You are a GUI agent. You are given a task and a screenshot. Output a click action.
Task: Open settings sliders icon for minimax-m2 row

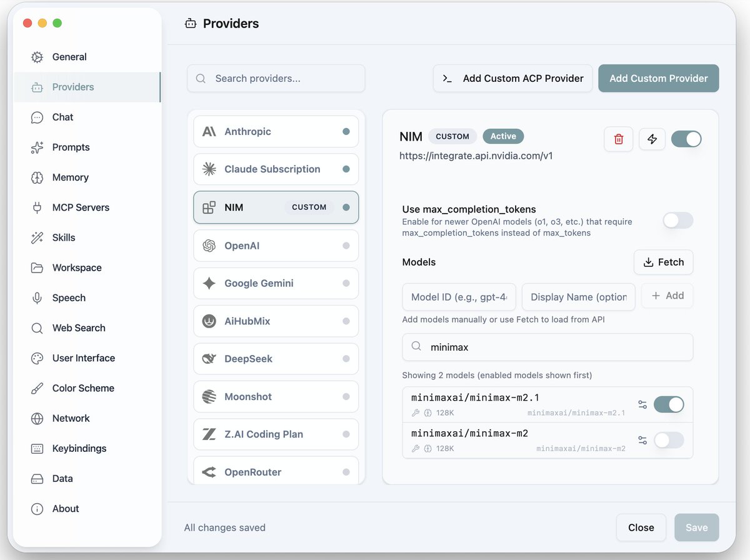point(642,441)
